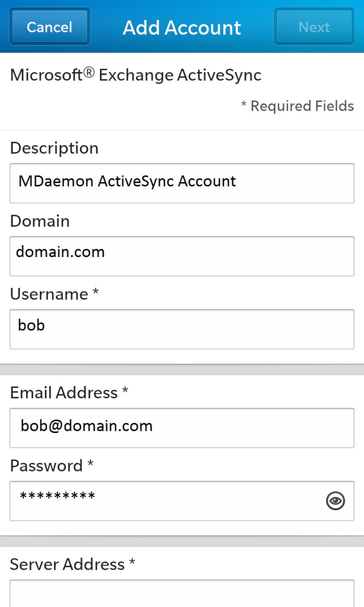The height and width of the screenshot is (607, 364).
Task: Click the gray divider below the Password field
Action: click(182, 541)
